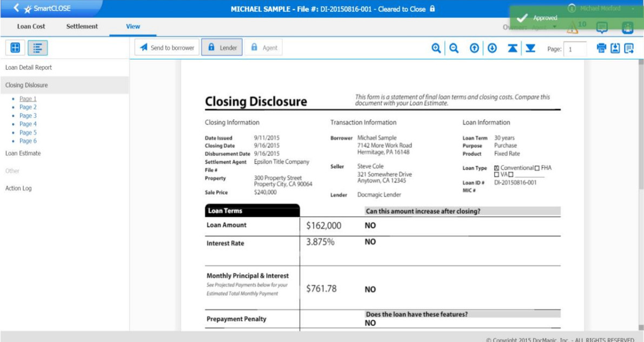This screenshot has width=644, height=342.
Task: Click Send to borrower button
Action: point(167,48)
